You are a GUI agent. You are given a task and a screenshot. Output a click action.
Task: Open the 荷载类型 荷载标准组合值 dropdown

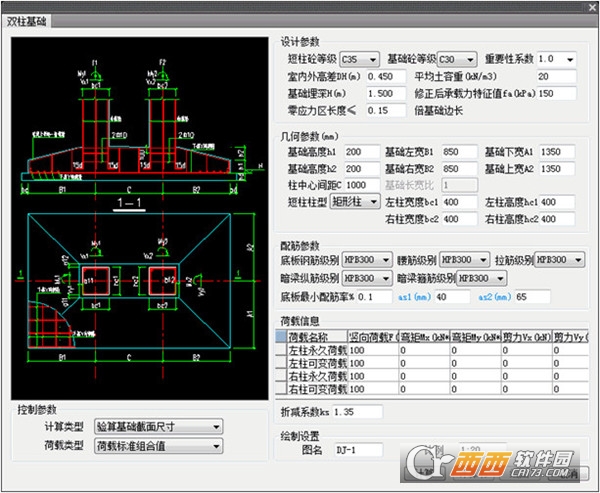click(158, 446)
